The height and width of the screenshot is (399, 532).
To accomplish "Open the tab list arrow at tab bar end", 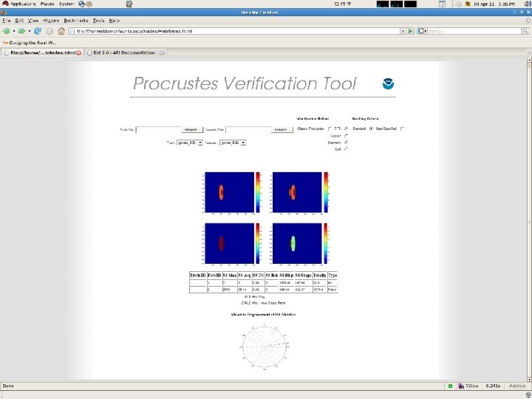I will pyautogui.click(x=529, y=53).
